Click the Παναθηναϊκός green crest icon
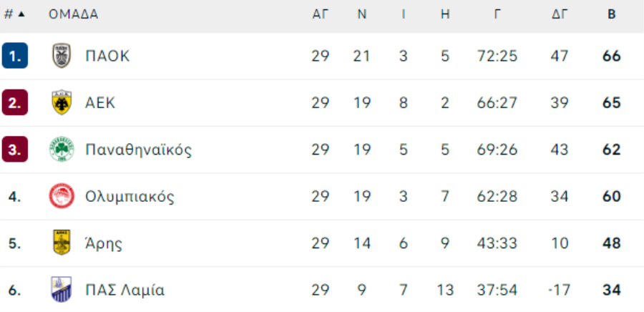Image resolution: width=644 pixels, height=312 pixels. click(62, 150)
